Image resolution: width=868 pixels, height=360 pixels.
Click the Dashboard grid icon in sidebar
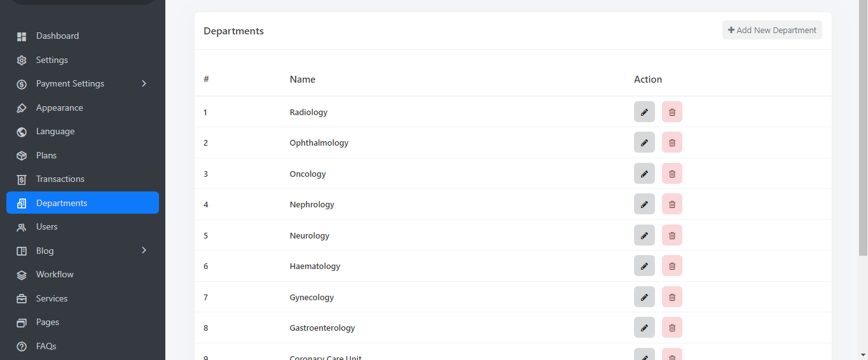coord(22,36)
